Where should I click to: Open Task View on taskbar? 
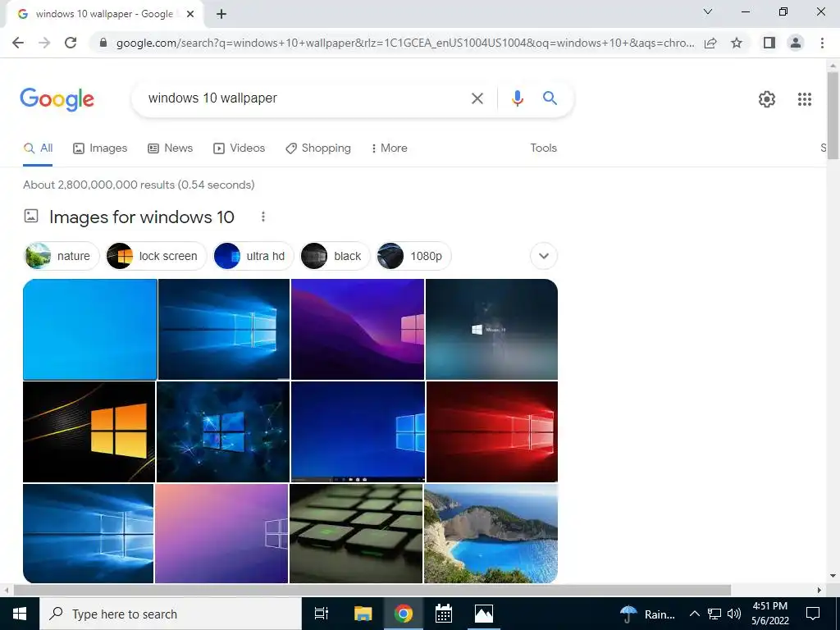click(322, 614)
